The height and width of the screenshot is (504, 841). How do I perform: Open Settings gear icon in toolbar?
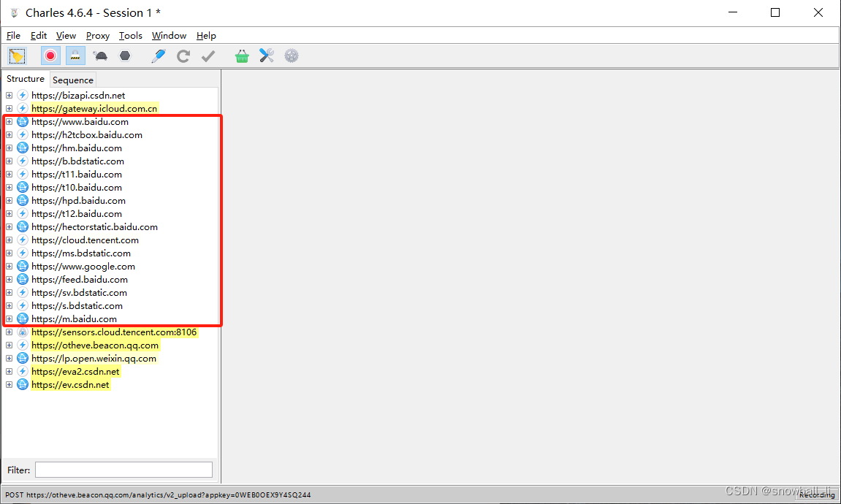click(x=292, y=56)
